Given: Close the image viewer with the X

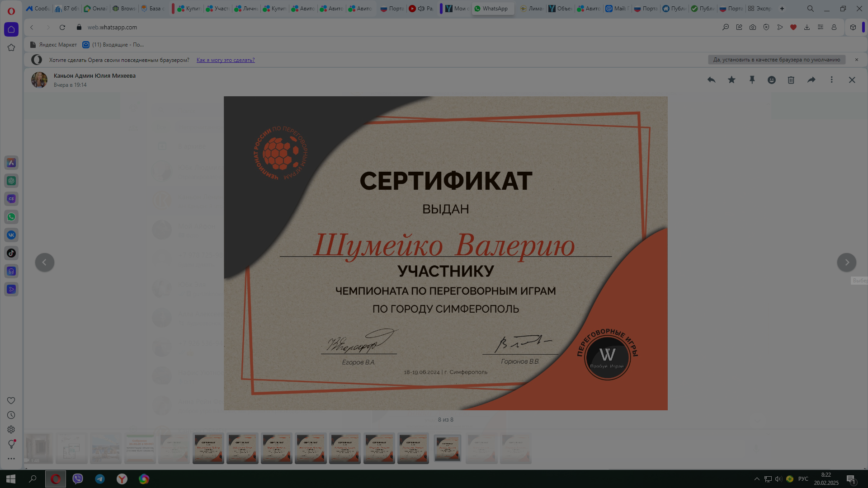Looking at the screenshot, I should (852, 80).
